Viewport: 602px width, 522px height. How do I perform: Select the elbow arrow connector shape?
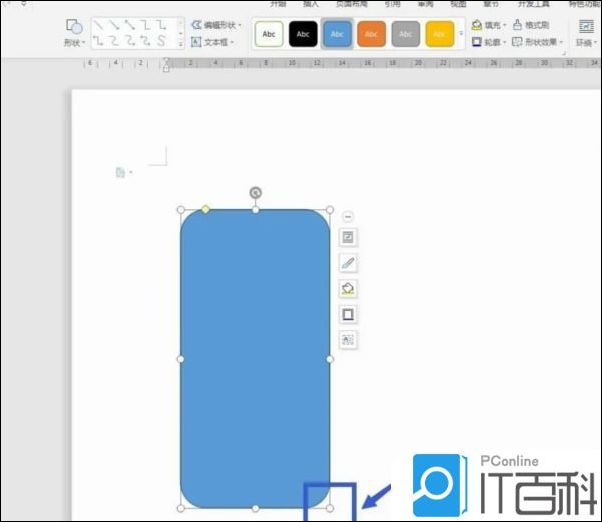click(162, 26)
